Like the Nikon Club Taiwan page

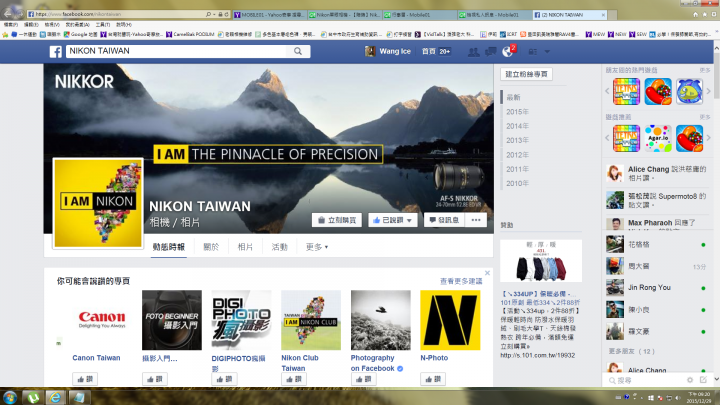pyautogui.click(x=294, y=379)
